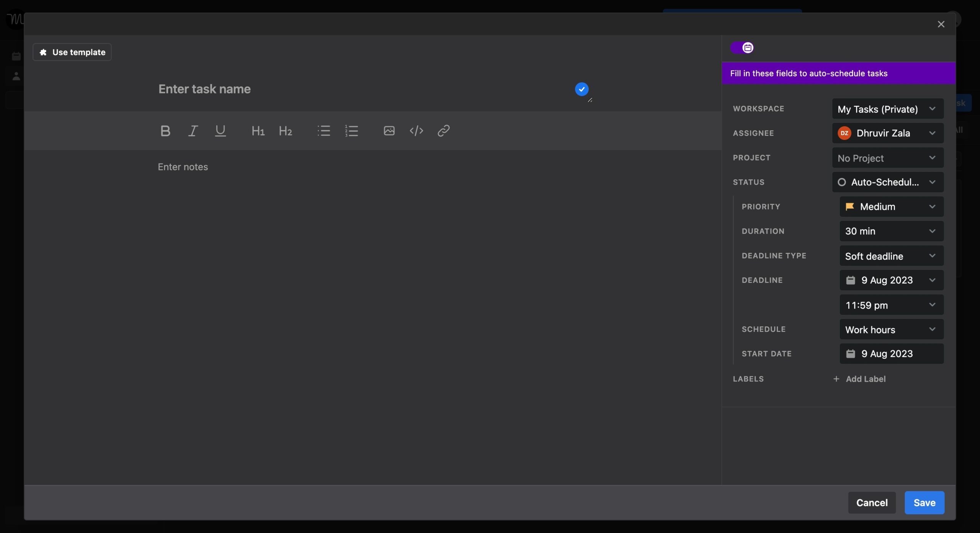This screenshot has width=980, height=533.
Task: Open the Deadline Type dropdown
Action: [x=891, y=255]
